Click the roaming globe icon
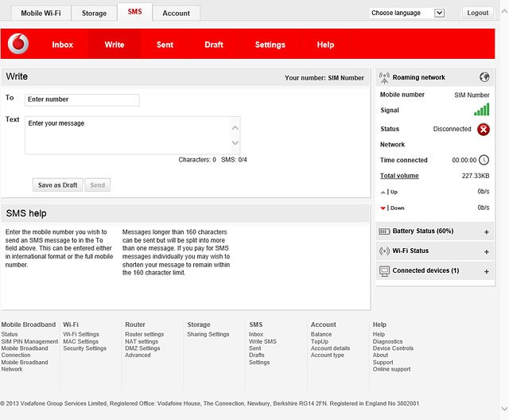Screen dimensions: 509x420 [484, 77]
